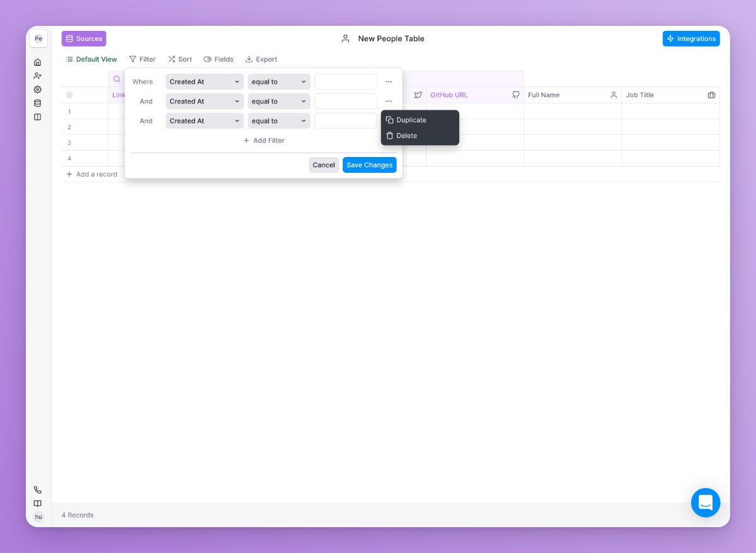Open the settings gear in sidebar
Screen dimensions: 756x553
coord(38,90)
